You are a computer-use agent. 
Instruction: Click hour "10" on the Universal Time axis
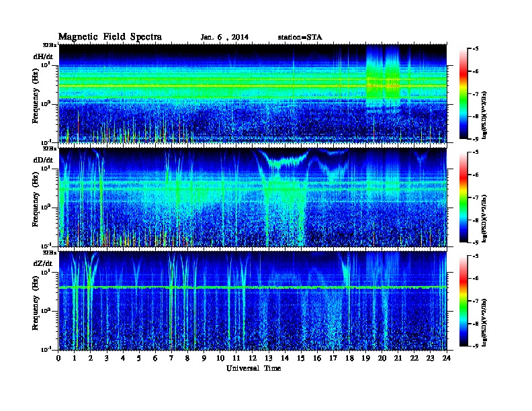[x=220, y=358]
